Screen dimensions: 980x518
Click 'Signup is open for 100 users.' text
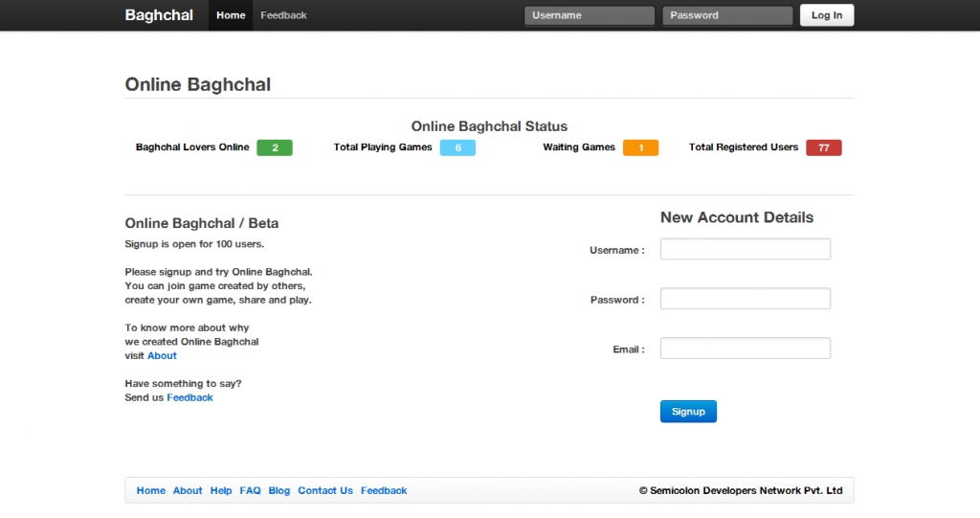pyautogui.click(x=194, y=244)
